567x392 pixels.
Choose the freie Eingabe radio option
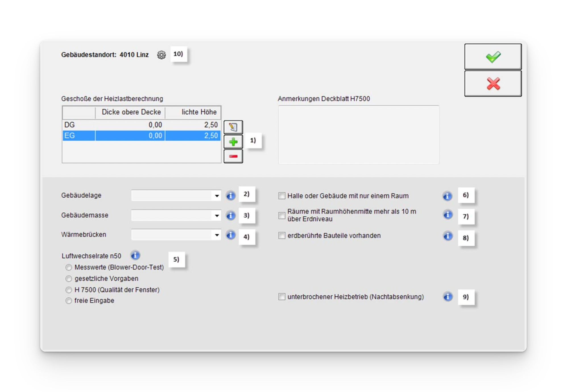[69, 301]
